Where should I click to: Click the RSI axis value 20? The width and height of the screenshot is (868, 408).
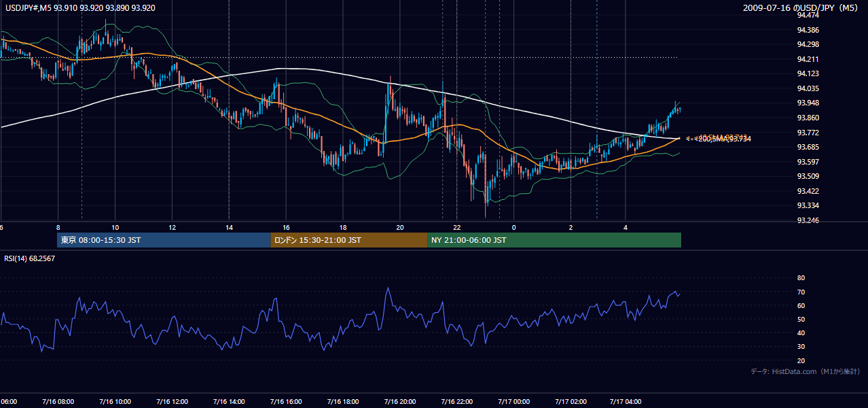tap(801, 360)
